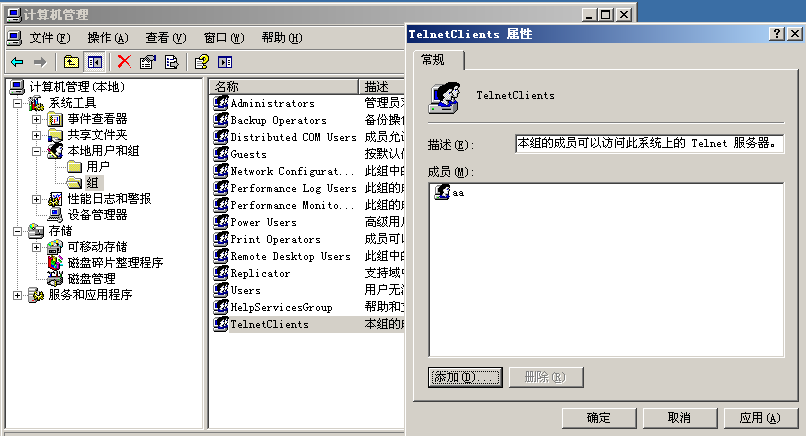Select the 组 folder in tree

[x=92, y=183]
